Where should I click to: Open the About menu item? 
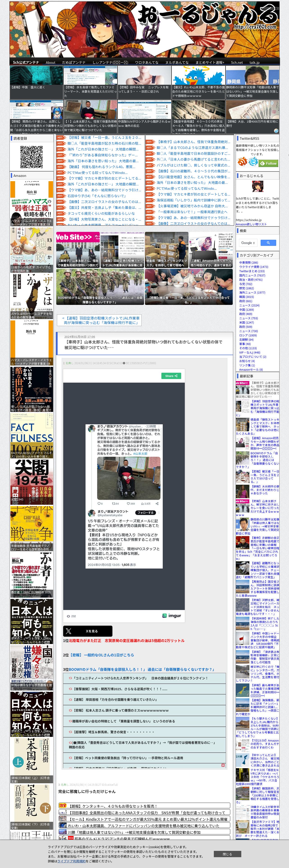coord(50,62)
